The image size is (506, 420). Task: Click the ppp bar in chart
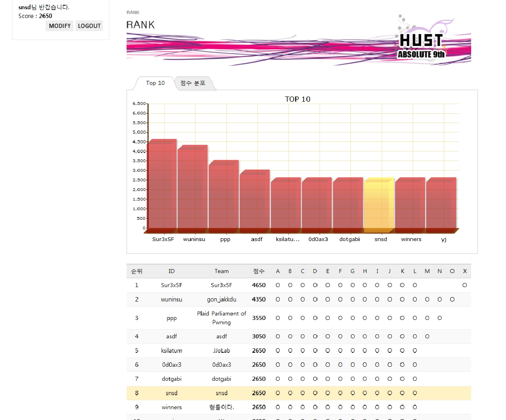click(x=223, y=197)
